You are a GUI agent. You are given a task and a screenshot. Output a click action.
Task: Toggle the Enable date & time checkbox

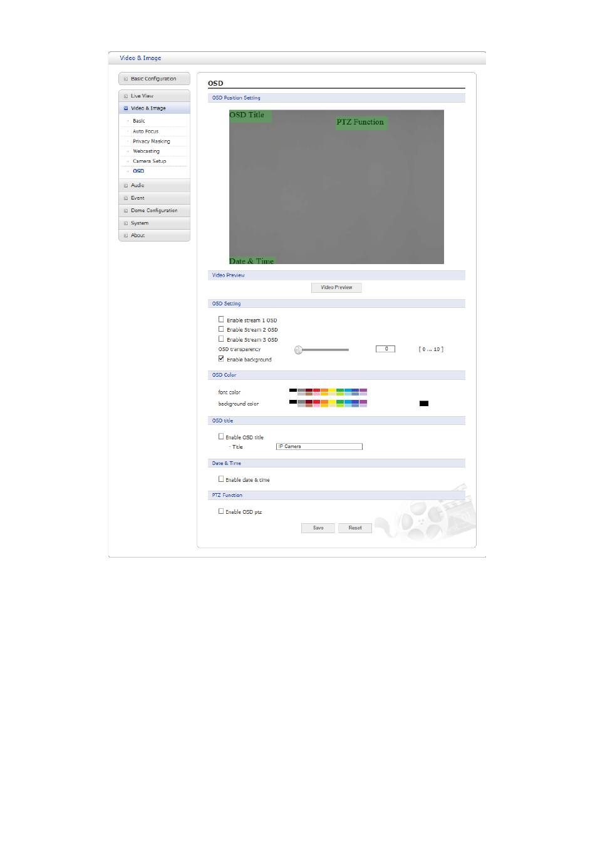pos(221,479)
